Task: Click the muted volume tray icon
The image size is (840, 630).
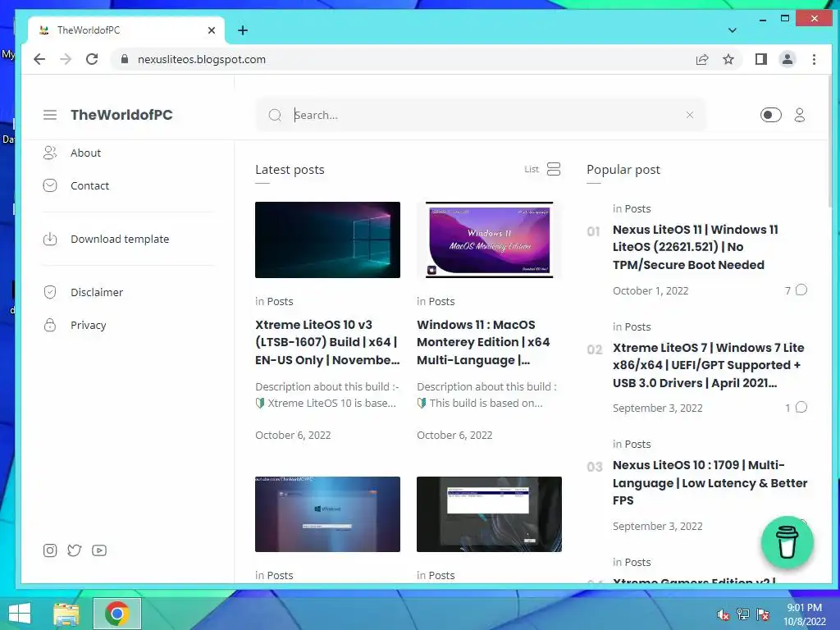Action: [x=724, y=614]
